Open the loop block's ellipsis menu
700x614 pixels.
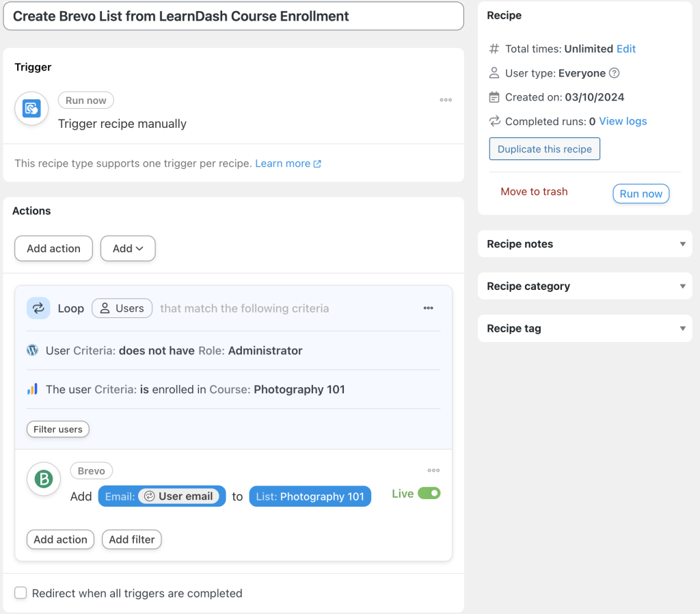point(428,308)
